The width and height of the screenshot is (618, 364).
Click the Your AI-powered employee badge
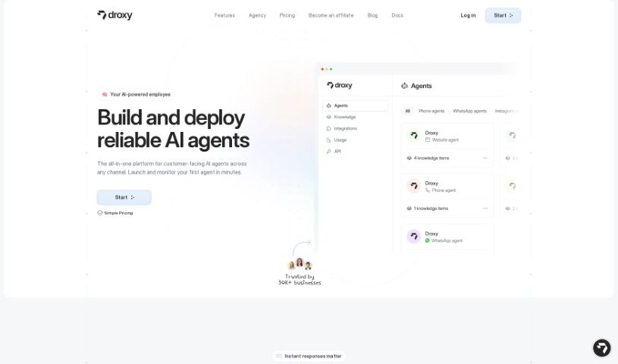(136, 94)
